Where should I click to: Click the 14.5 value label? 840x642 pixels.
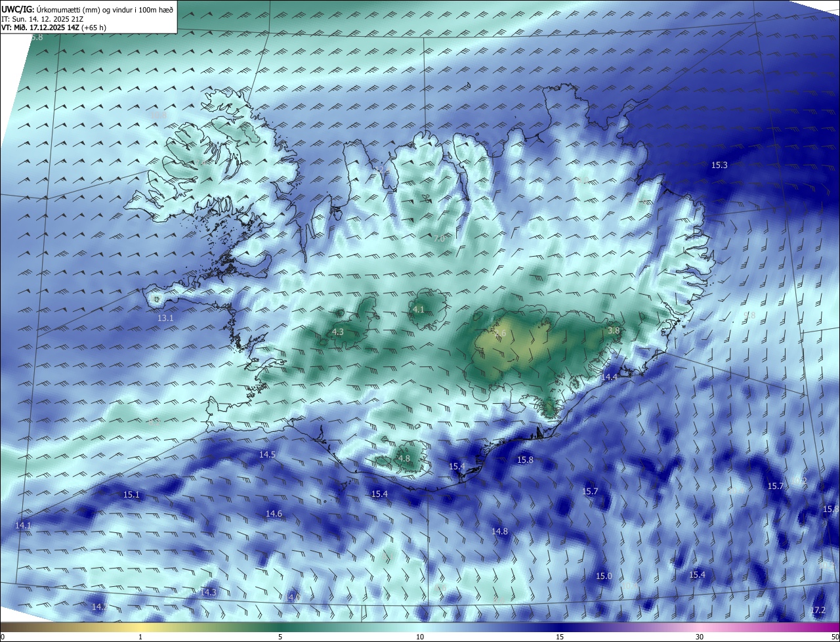pos(267,454)
